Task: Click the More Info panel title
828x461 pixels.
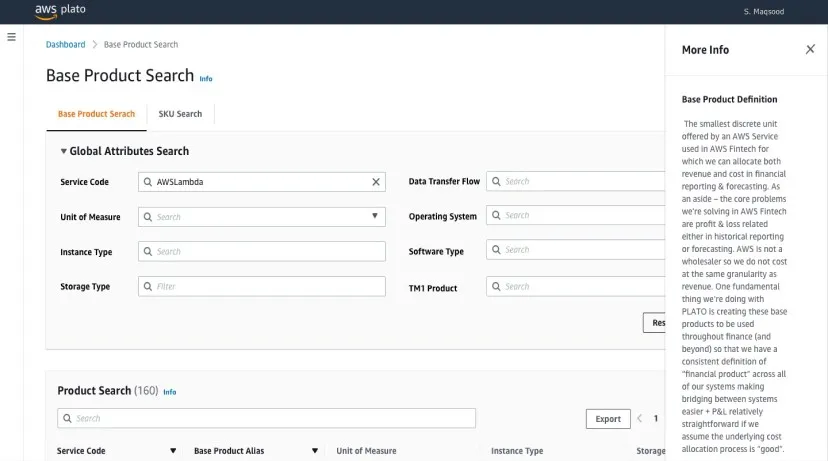Action: (705, 50)
